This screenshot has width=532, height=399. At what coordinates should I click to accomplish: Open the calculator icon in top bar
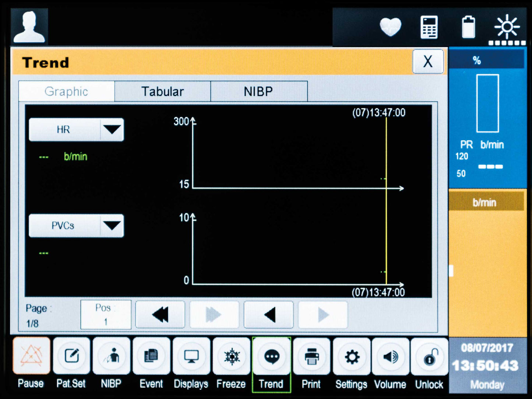coord(429,27)
